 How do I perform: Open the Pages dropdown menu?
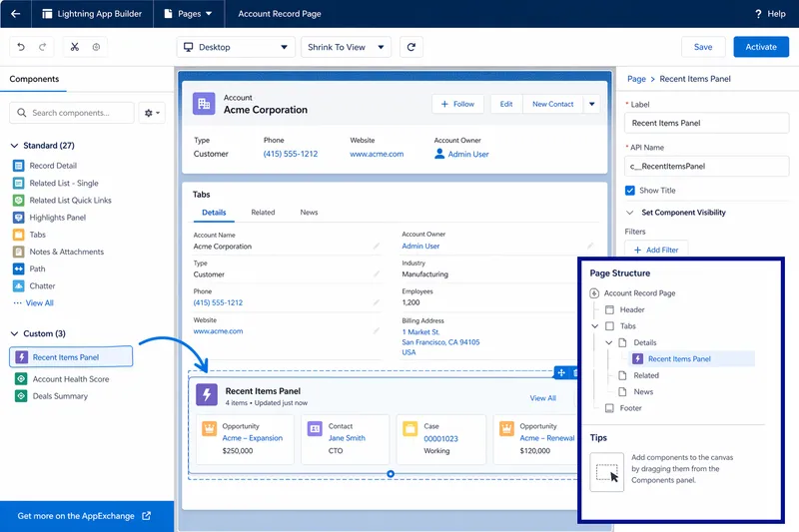coord(189,14)
